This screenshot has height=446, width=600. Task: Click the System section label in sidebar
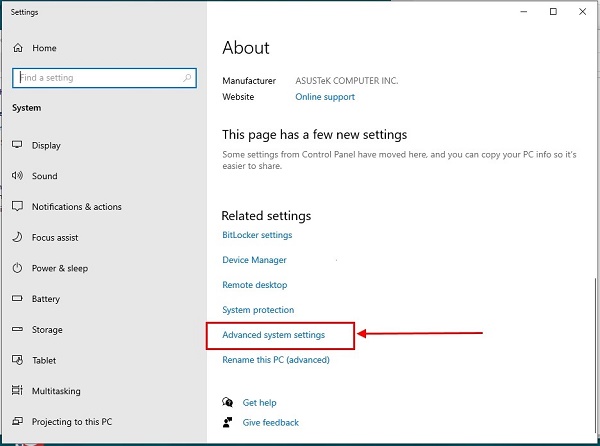coord(26,108)
